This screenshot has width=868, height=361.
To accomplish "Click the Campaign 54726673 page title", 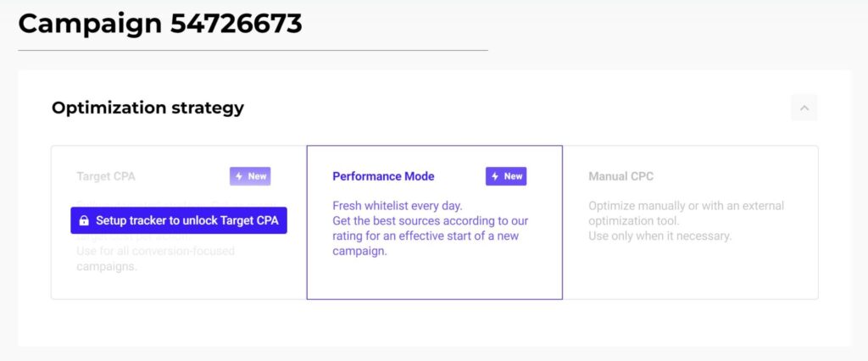I will (x=160, y=24).
